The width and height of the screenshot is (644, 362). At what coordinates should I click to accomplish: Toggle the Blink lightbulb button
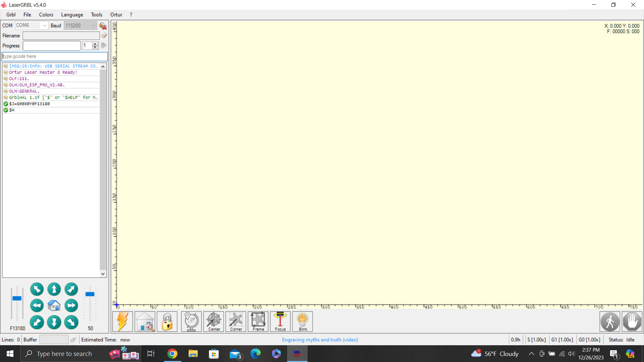pyautogui.click(x=303, y=321)
